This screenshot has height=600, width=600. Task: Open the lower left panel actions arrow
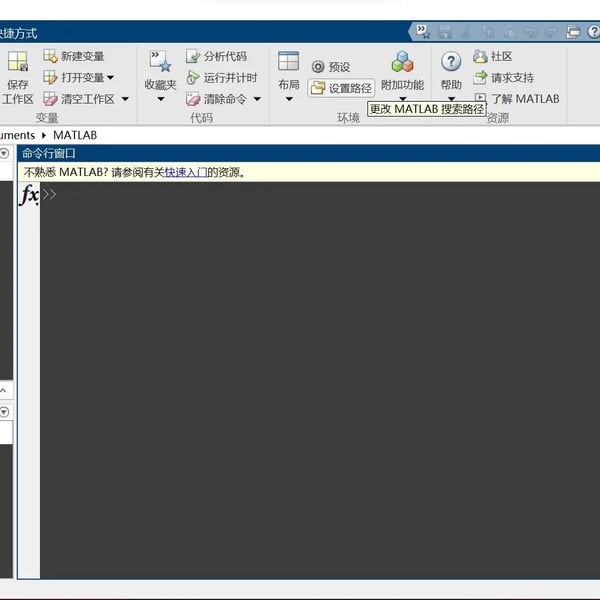4,412
